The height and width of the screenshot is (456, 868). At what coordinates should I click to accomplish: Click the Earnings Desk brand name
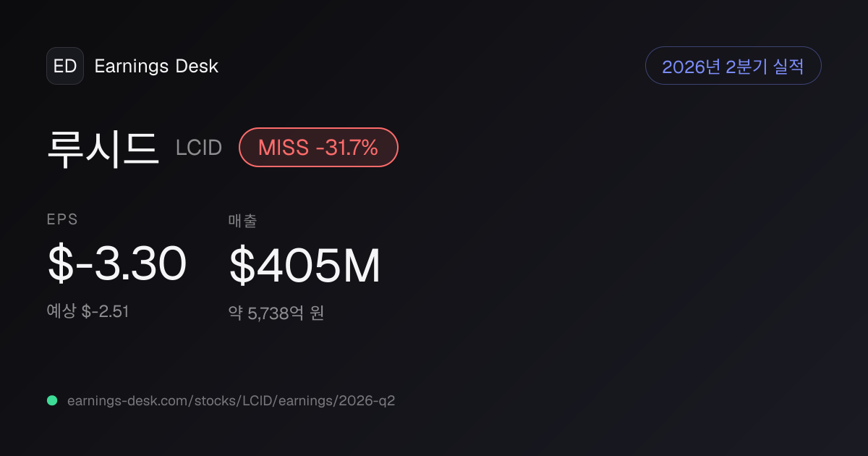(156, 66)
